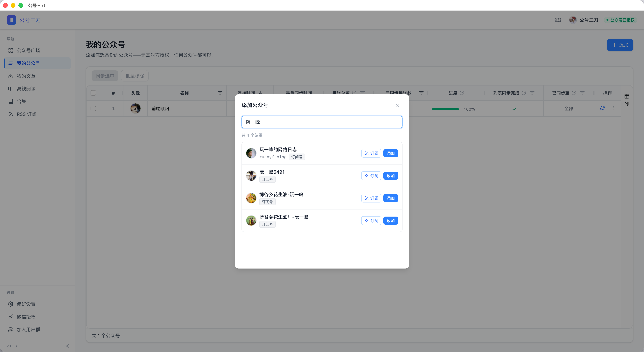
Task: Open more actions menu for 前端欧阳 row
Action: click(x=613, y=108)
